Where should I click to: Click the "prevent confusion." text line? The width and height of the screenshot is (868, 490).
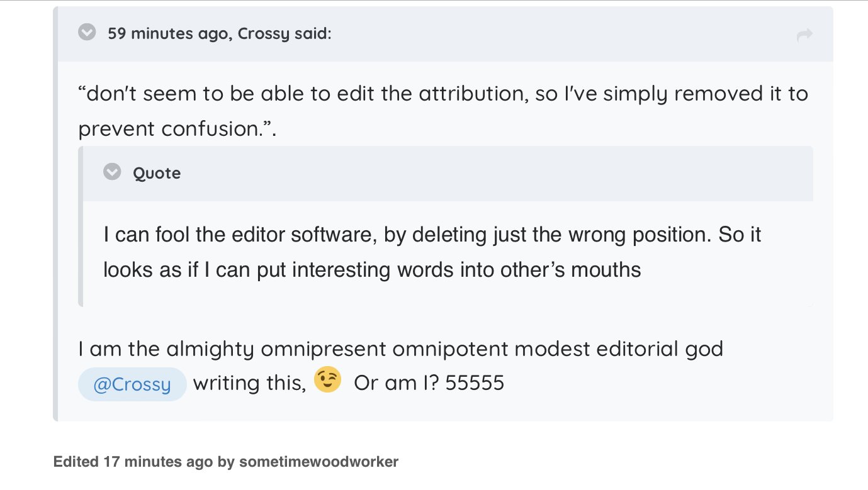pyautogui.click(x=177, y=128)
